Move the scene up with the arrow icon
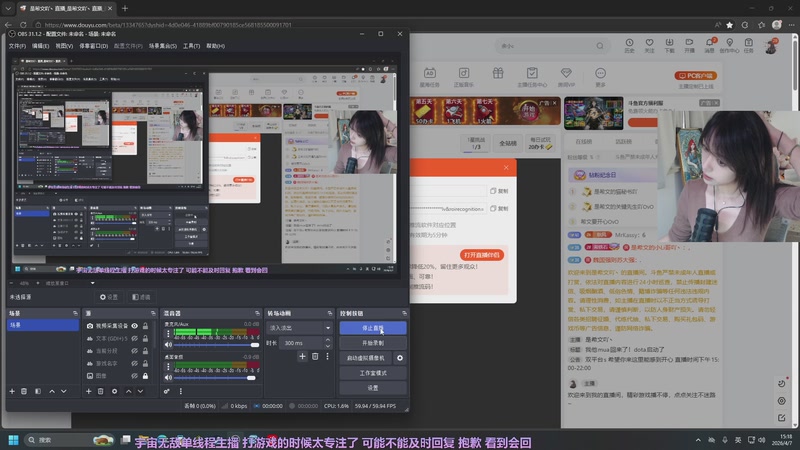The width and height of the screenshot is (800, 450). tap(52, 391)
